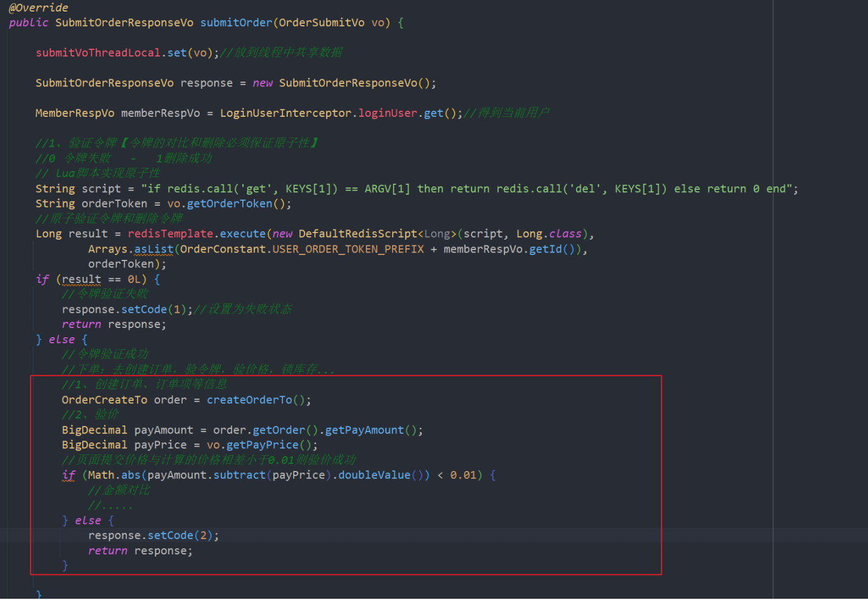Click the OrderSubmitVo parameter type
This screenshot has width=868, height=600.
click(321, 23)
